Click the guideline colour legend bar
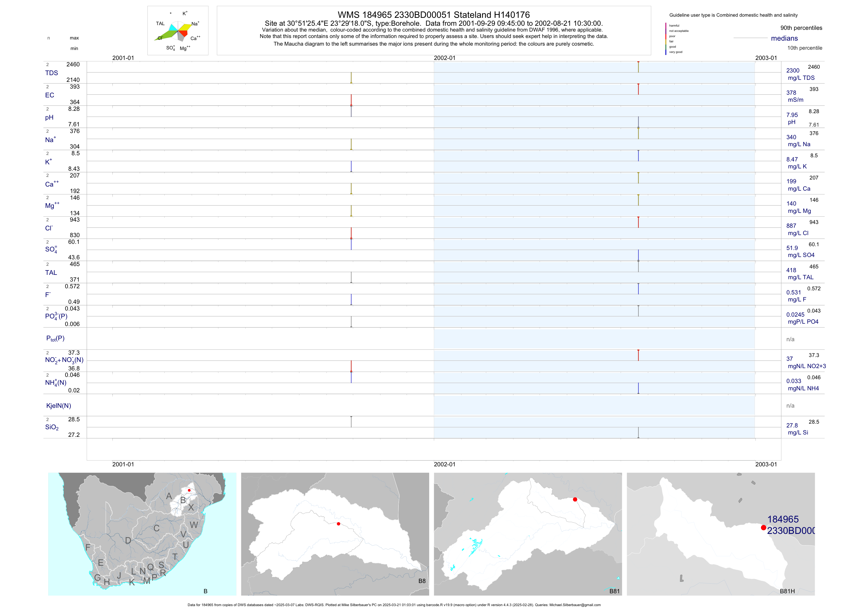This screenshot has height=614, width=868. pyautogui.click(x=666, y=39)
